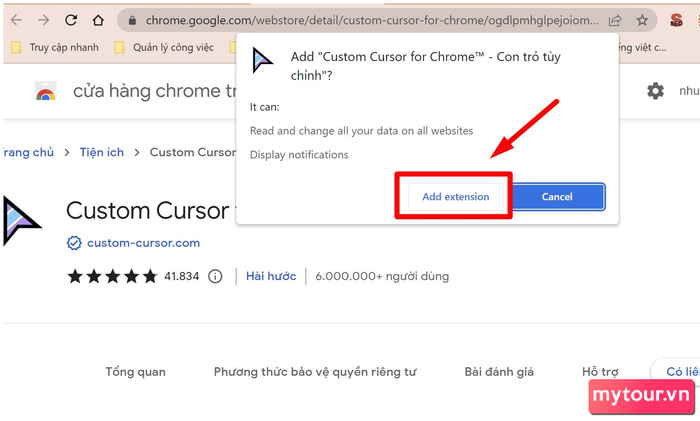Open the browser home page icon
The width and height of the screenshot is (700, 421).
[x=98, y=20]
